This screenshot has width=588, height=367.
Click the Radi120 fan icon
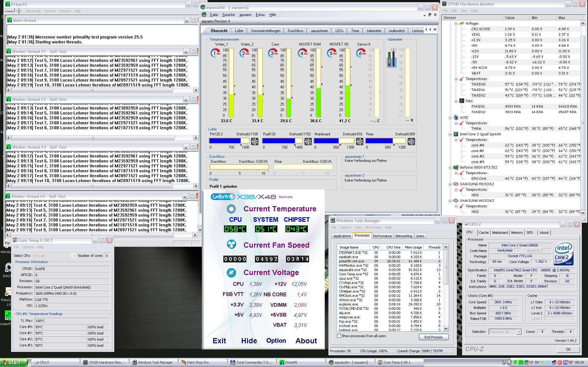click(308, 141)
